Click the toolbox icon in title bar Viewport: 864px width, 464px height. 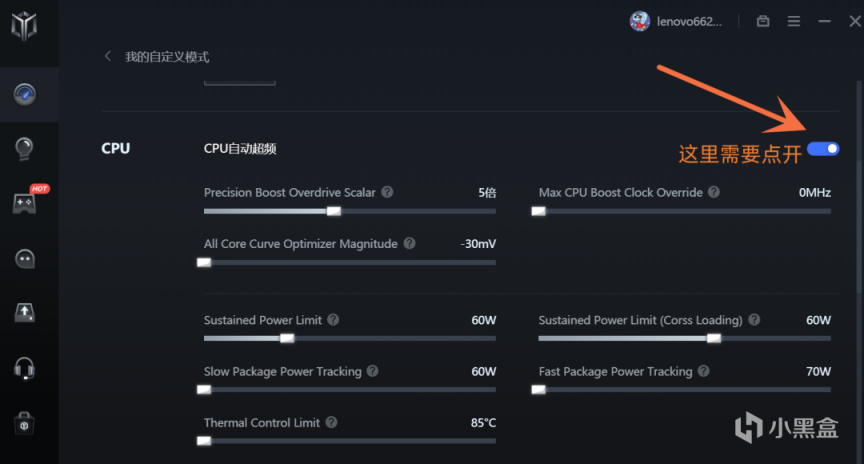click(763, 21)
